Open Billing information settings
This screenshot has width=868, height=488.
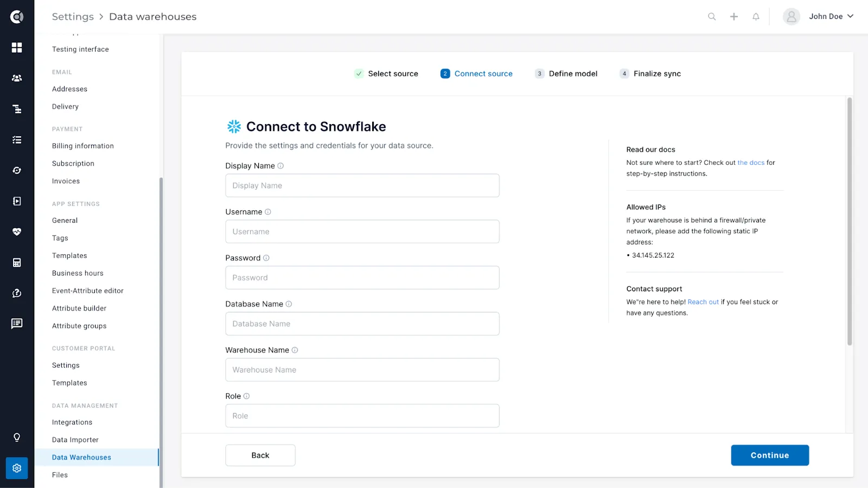click(x=83, y=146)
